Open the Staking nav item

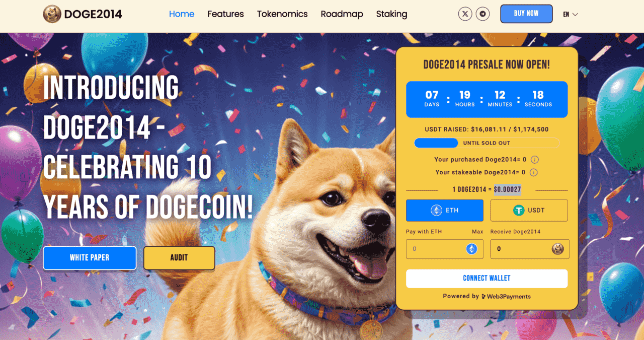click(x=391, y=14)
